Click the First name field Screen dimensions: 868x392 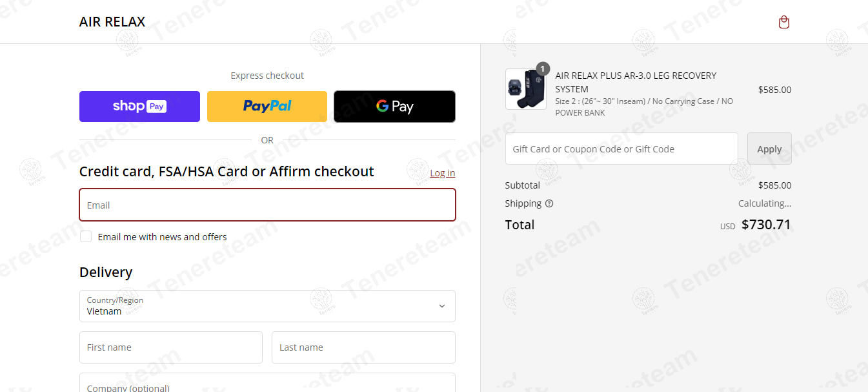click(x=171, y=347)
